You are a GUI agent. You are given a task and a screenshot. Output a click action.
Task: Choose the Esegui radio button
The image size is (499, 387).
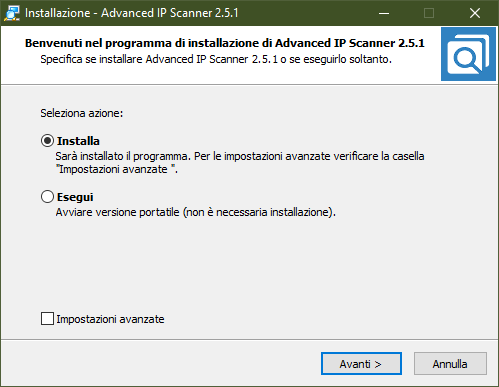47,197
